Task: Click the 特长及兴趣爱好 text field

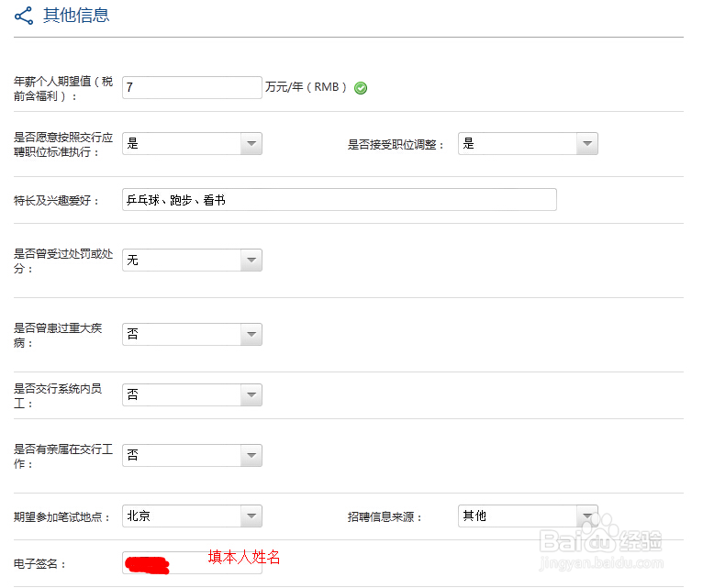Action: (340, 199)
